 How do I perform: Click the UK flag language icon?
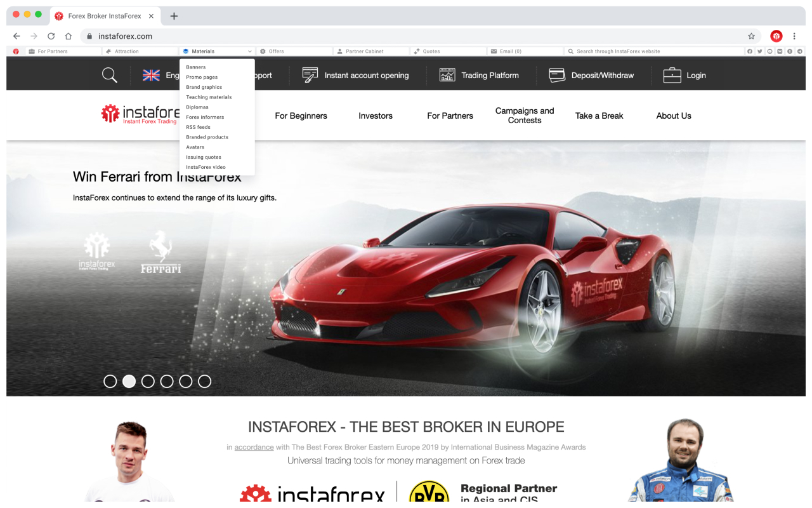coord(152,75)
